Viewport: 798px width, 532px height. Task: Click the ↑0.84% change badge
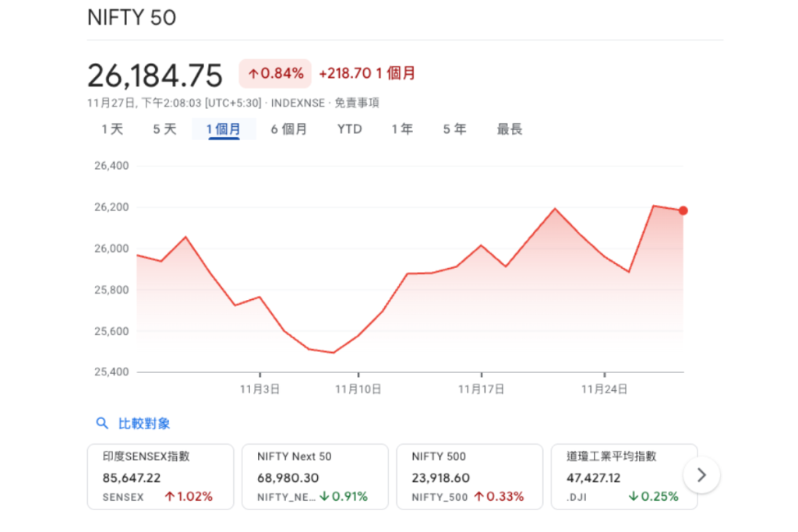pyautogui.click(x=275, y=73)
